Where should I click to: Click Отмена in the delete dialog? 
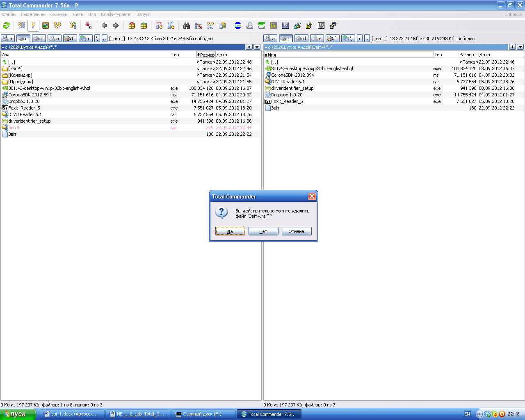point(296,231)
